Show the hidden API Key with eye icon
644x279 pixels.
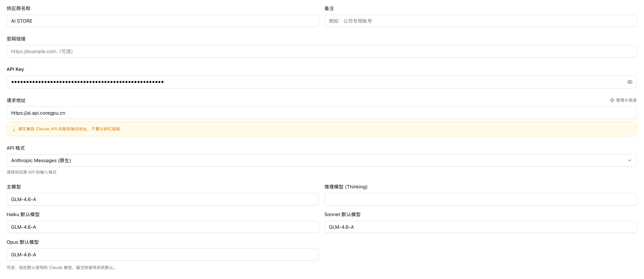[x=629, y=82]
